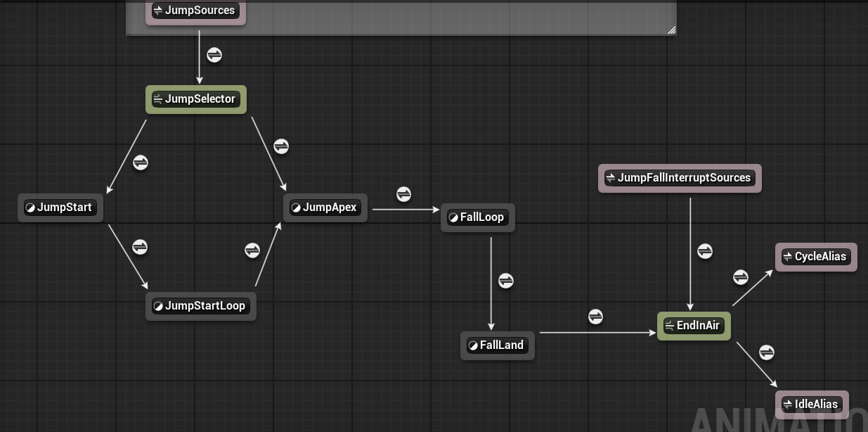Select the IdleAlias node
Screen dimensions: 868x432
coord(812,405)
